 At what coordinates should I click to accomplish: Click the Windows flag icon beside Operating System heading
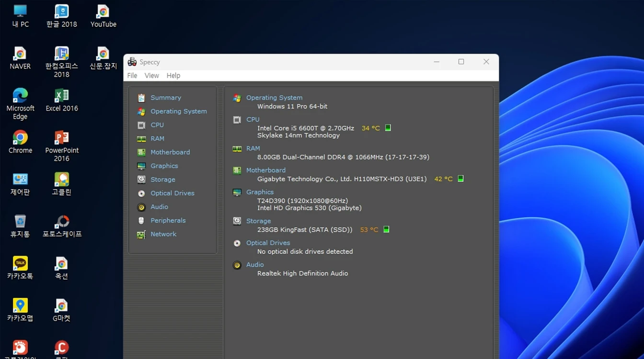237,98
